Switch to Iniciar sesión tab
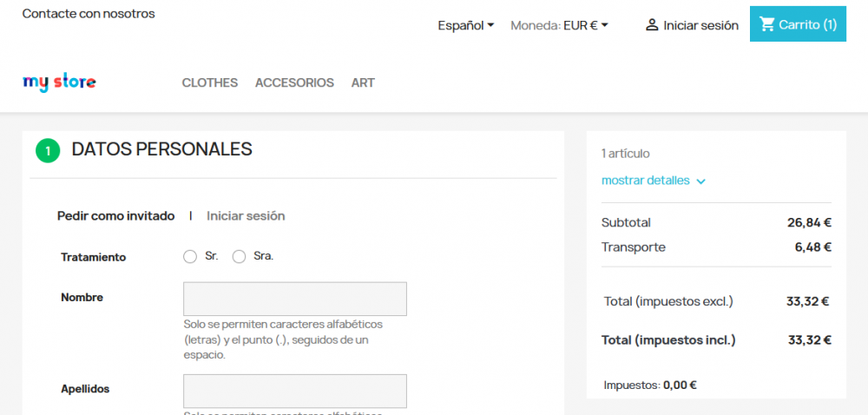Image resolution: width=868 pixels, height=415 pixels. click(x=246, y=216)
